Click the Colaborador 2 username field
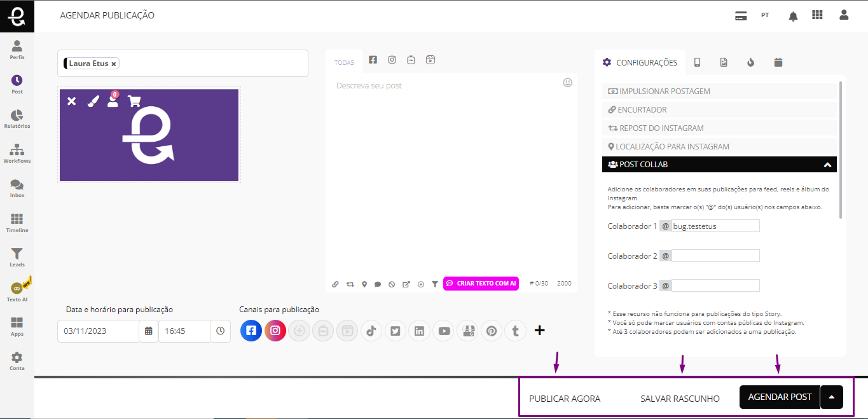Screen dimensions: 868x419 pyautogui.click(x=715, y=256)
